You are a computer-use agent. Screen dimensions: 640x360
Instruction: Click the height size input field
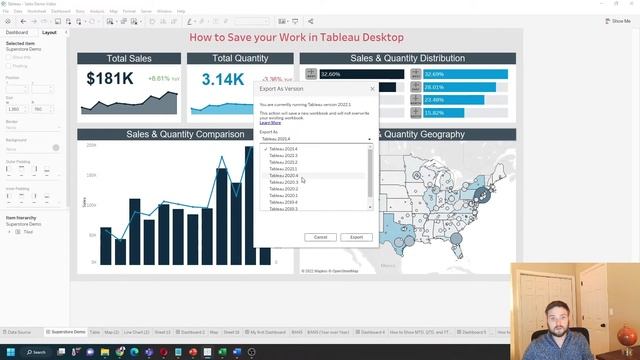tap(42, 109)
